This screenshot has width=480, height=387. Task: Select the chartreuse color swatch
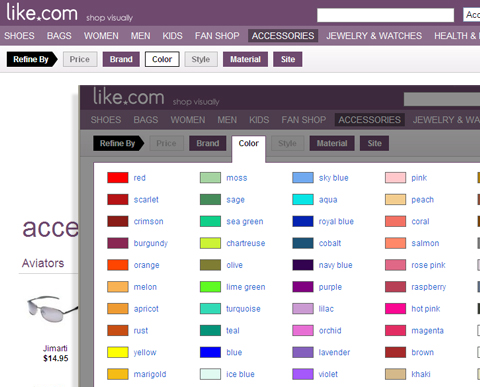pyautogui.click(x=210, y=243)
